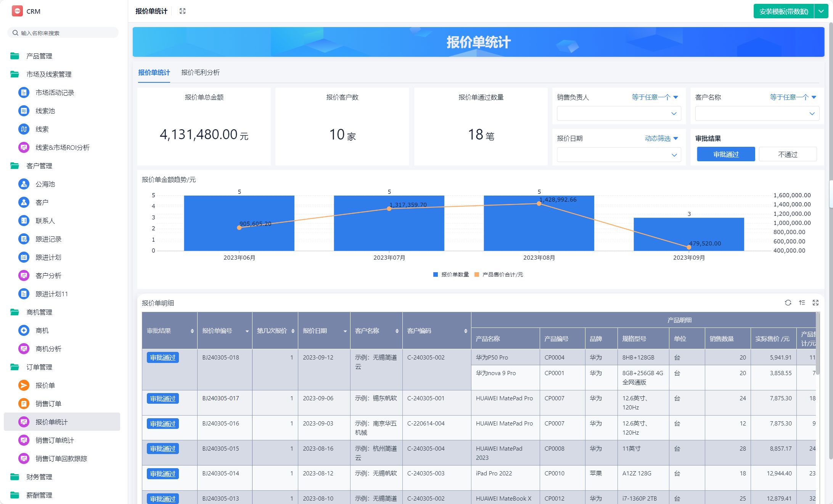833x504 pixels.
Task: Collapse the 订单管理 folder
Action: click(x=39, y=367)
